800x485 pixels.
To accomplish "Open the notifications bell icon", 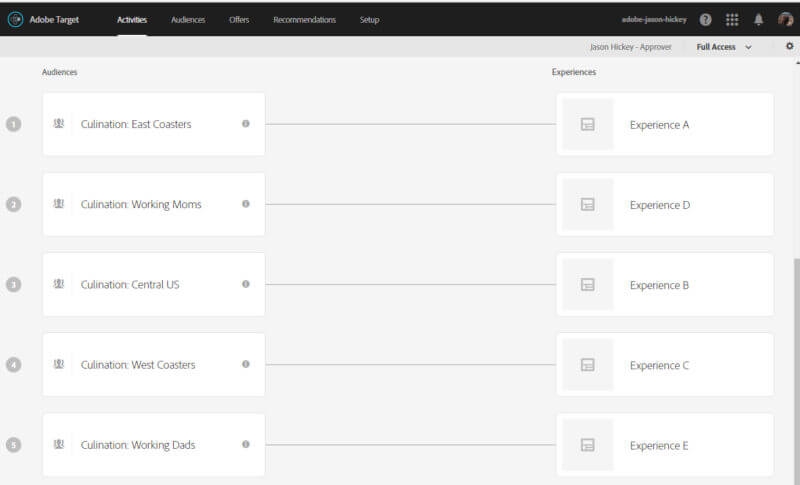I will (759, 19).
